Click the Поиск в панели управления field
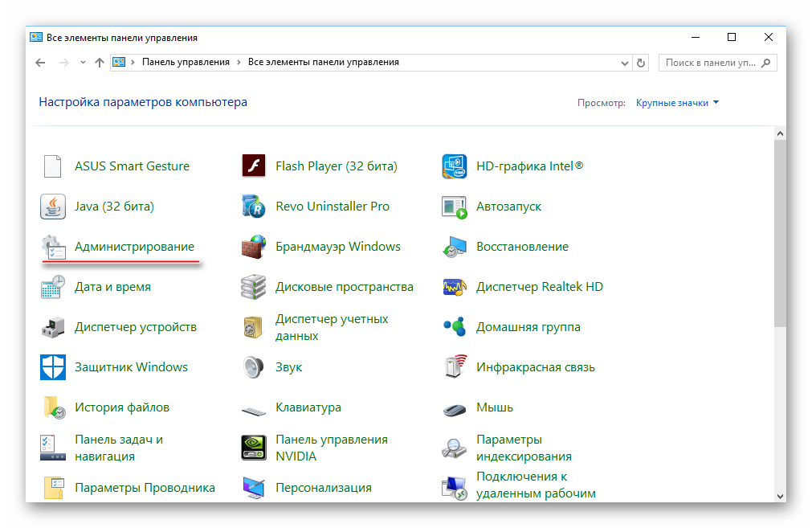Viewport: 812px width, 528px height. tap(710, 62)
